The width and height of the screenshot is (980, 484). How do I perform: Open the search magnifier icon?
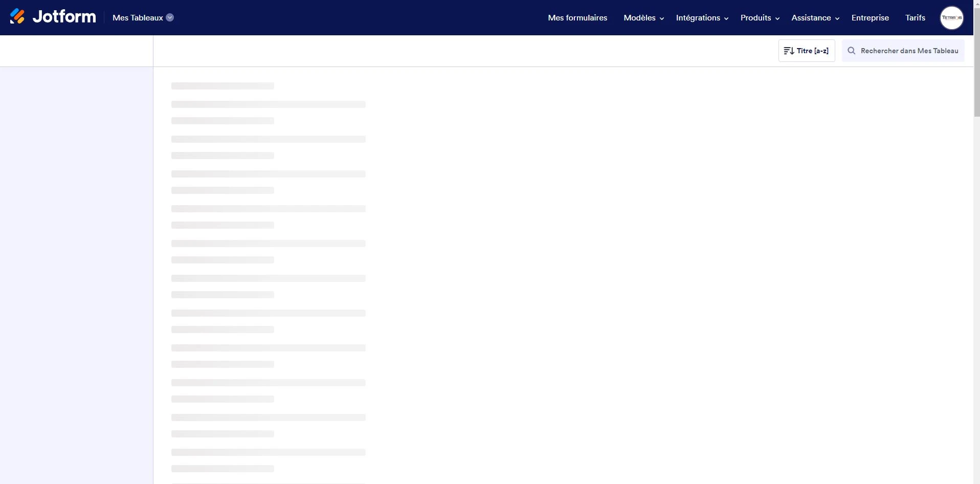(851, 51)
